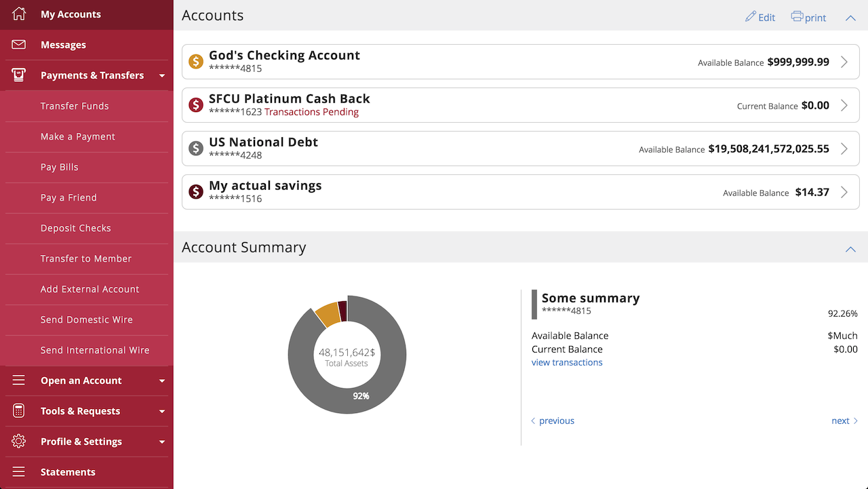868x489 pixels.
Task: Click the home icon beside My Accounts
Action: click(19, 14)
